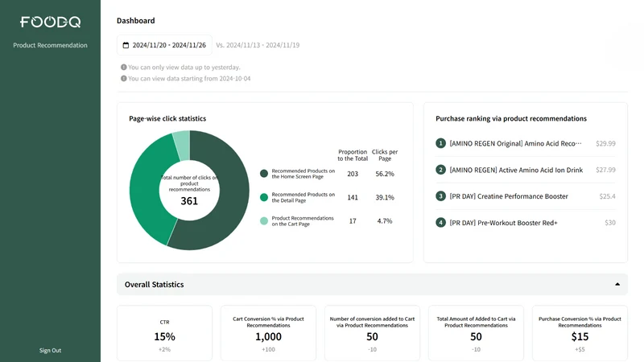The height and width of the screenshot is (362, 644).
Task: Click the donut chart center total 361
Action: tap(189, 200)
